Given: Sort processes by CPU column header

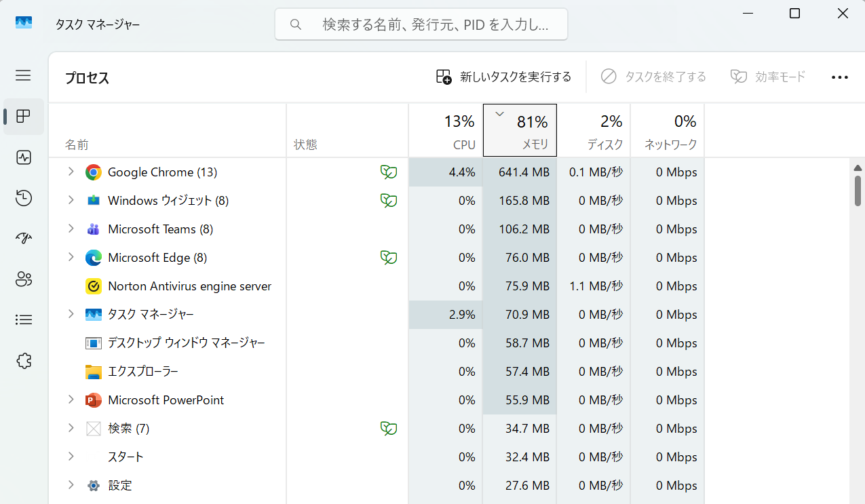Looking at the screenshot, I should 446,130.
